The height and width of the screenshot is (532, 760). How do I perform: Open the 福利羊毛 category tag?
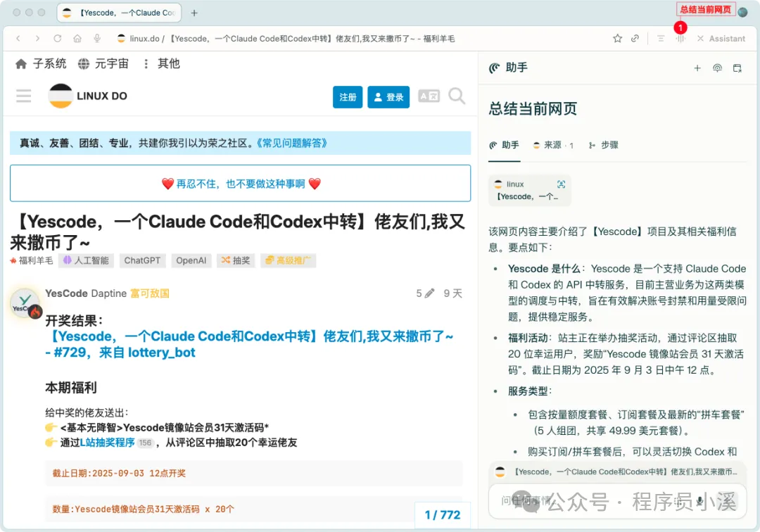pos(32,260)
